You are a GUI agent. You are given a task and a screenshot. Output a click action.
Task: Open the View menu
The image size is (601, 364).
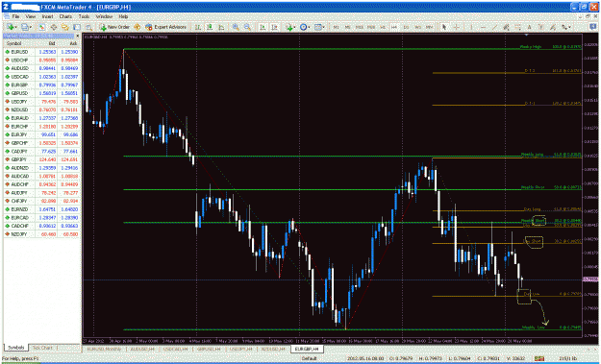point(30,17)
